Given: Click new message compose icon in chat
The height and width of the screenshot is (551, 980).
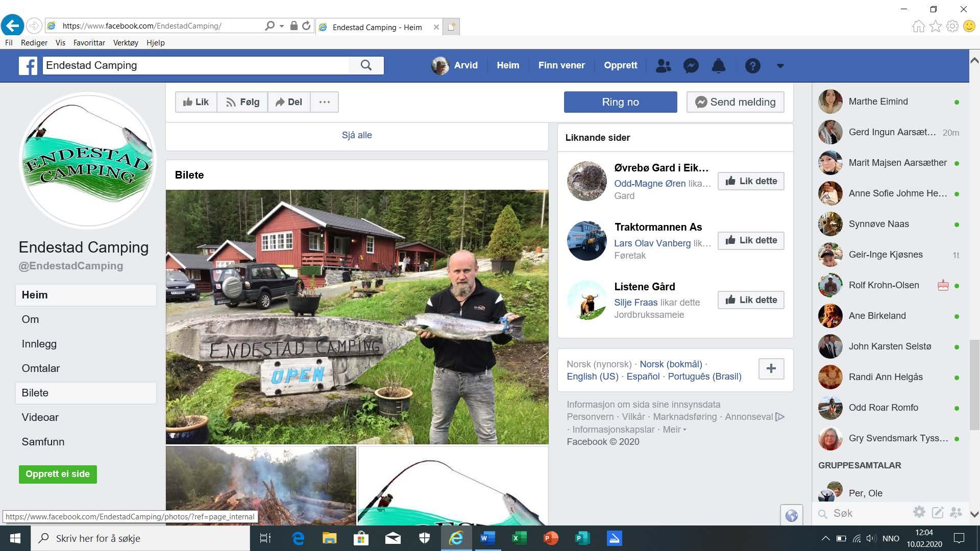Looking at the screenshot, I should (x=937, y=512).
